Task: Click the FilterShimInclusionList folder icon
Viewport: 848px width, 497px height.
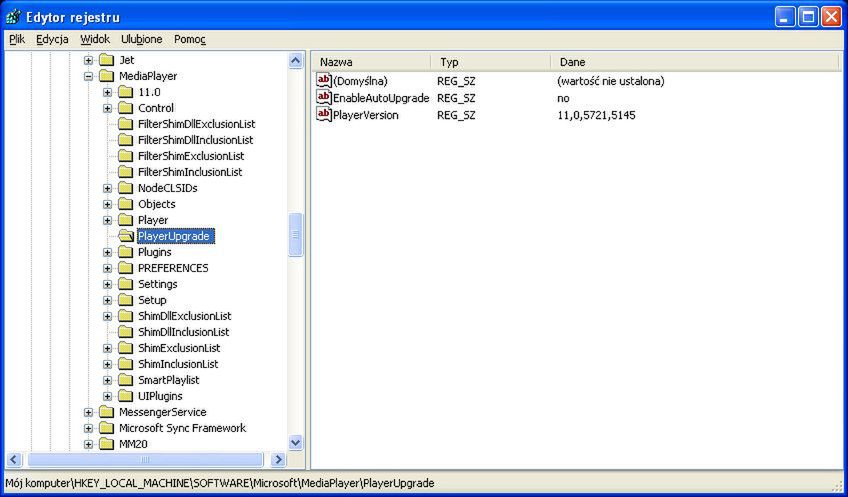Action: click(x=125, y=172)
